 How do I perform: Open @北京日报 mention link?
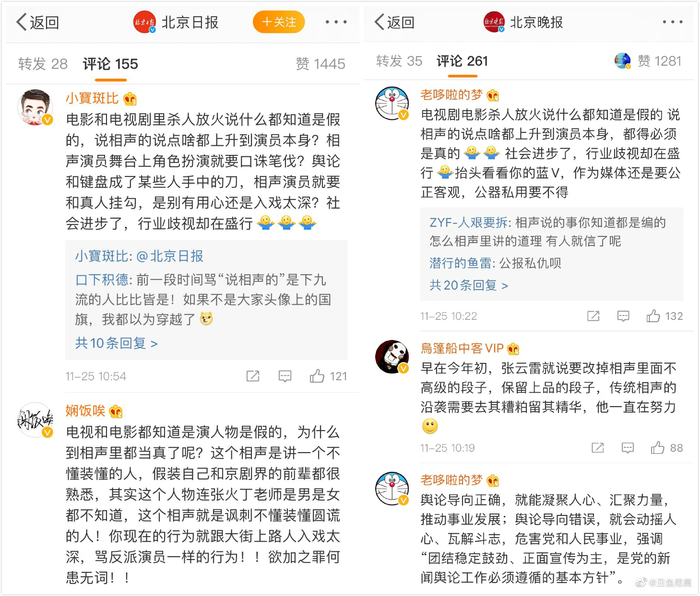[170, 256]
